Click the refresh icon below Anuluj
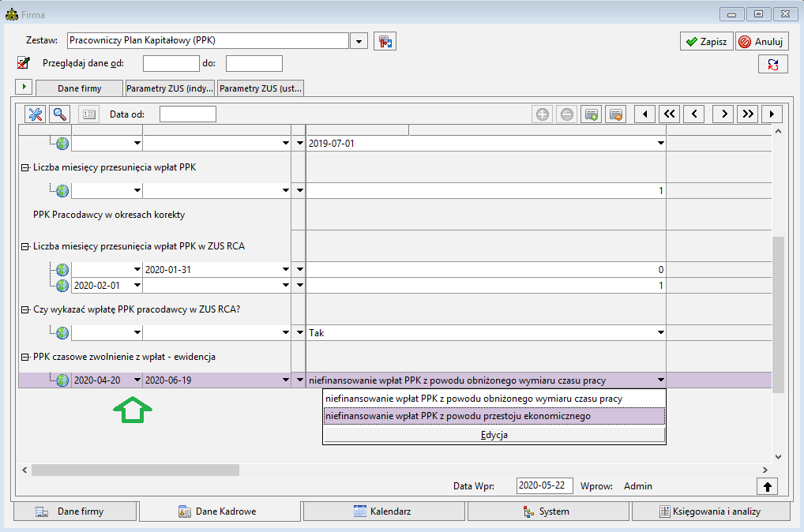 (x=772, y=64)
